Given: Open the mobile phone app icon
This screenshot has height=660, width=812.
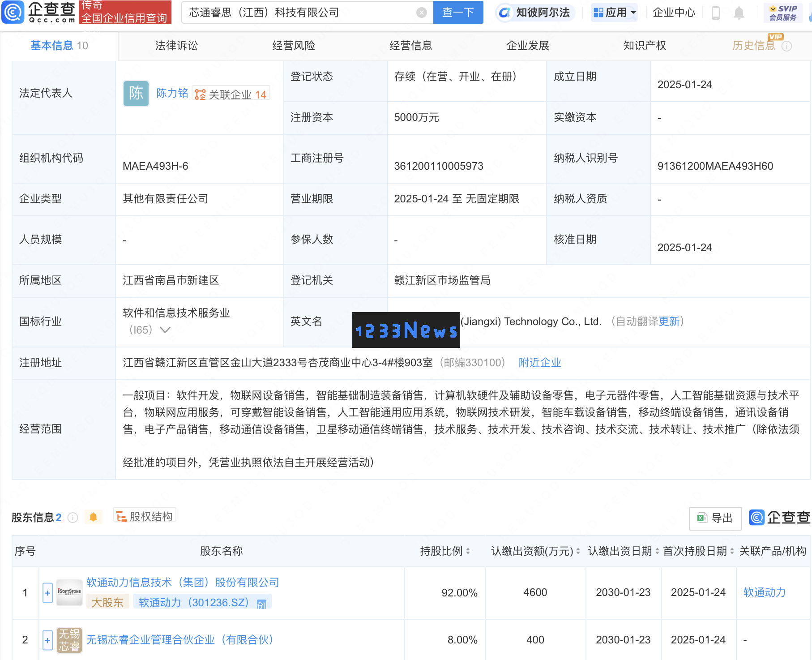Looking at the screenshot, I should tap(715, 13).
